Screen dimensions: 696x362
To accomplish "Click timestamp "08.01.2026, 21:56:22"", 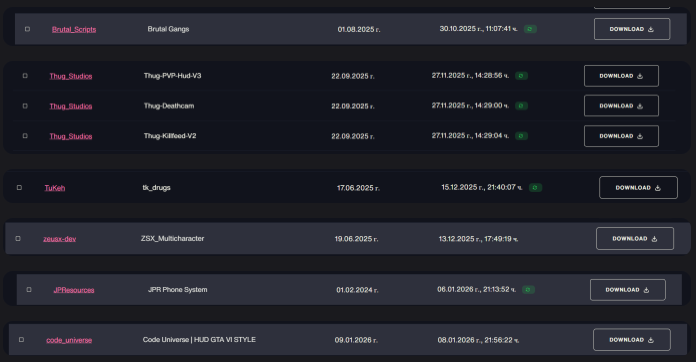I will click(x=478, y=340).
